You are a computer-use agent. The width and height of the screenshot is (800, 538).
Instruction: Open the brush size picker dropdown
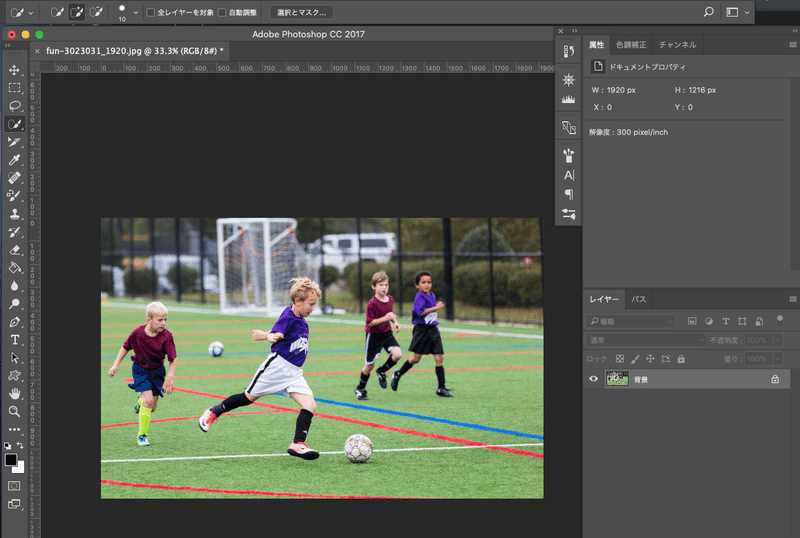135,12
